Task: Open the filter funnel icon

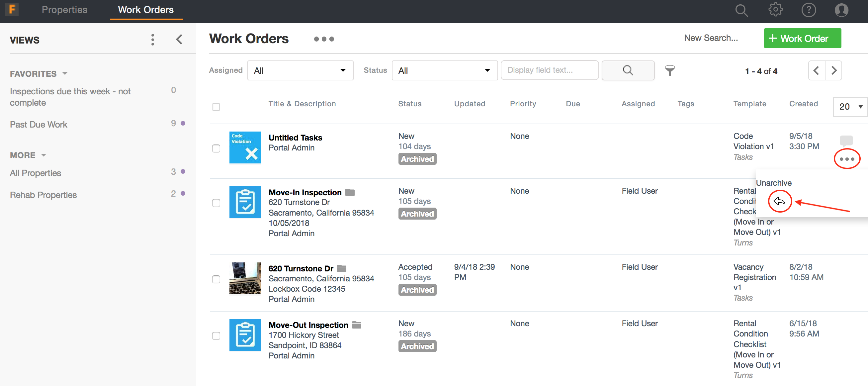Action: (x=669, y=70)
